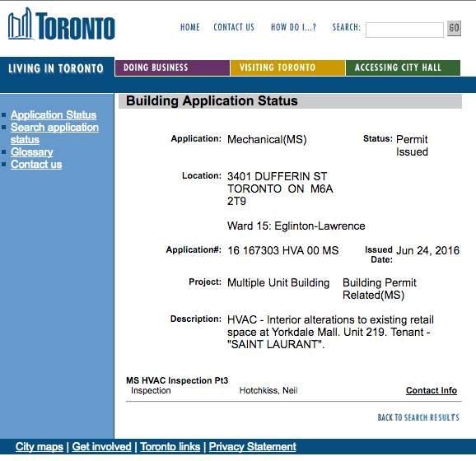The height and width of the screenshot is (461, 476).
Task: Click the MS HVAC Inspection Pt3 heading
Action: tap(177, 380)
